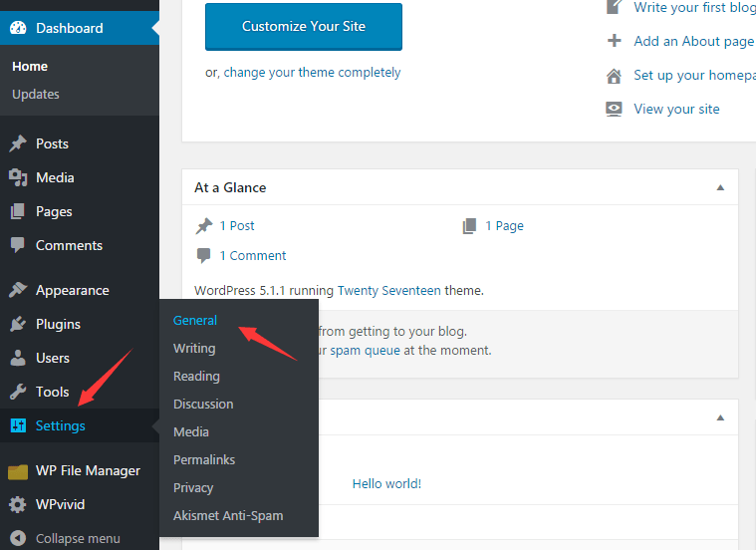Click the Dashboard gauge icon
This screenshot has height=550, width=756.
18,28
